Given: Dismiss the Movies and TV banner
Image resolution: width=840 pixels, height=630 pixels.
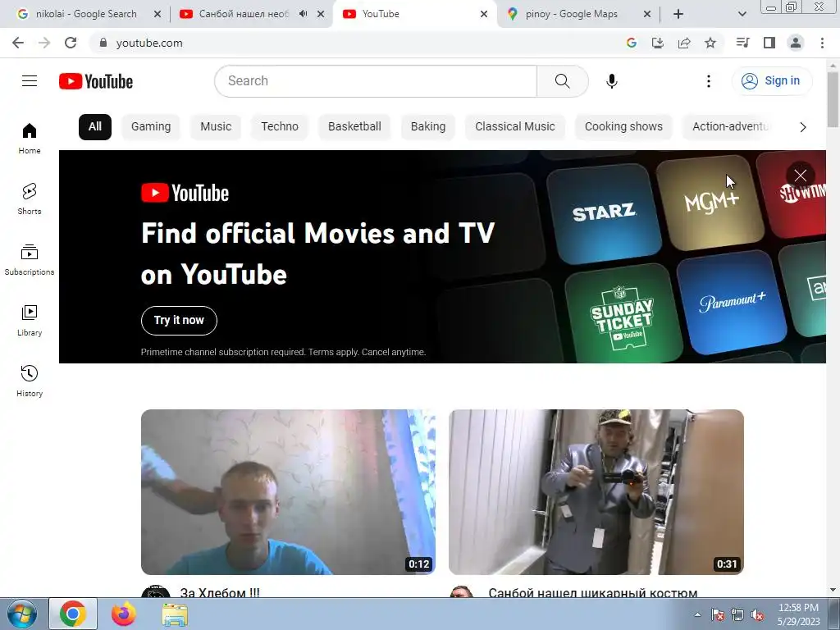Looking at the screenshot, I should pos(801,176).
